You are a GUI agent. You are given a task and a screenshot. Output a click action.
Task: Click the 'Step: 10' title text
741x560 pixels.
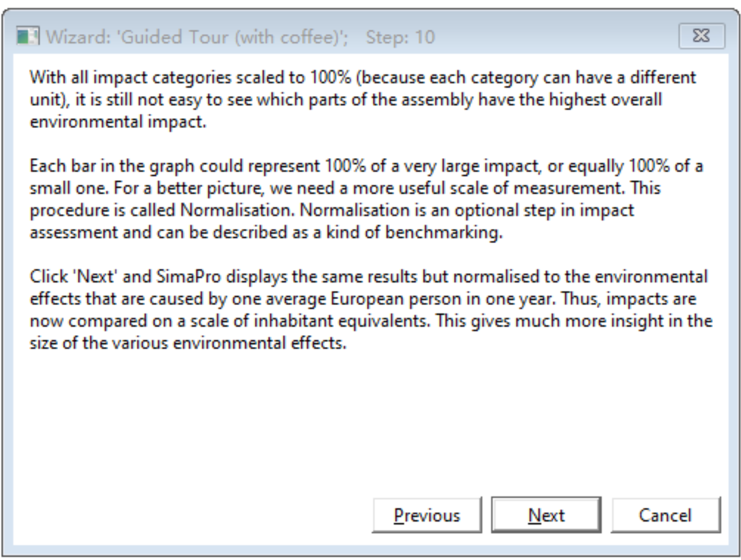[x=400, y=38]
